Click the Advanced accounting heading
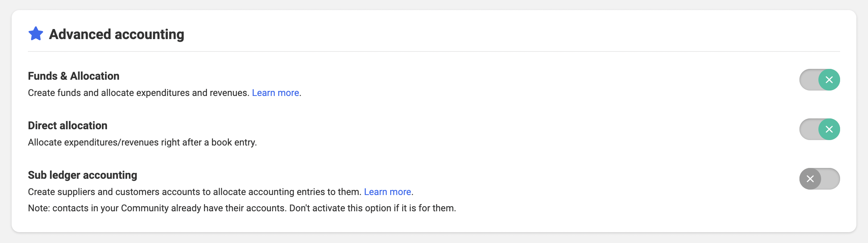868x243 pixels. pyautogui.click(x=116, y=34)
